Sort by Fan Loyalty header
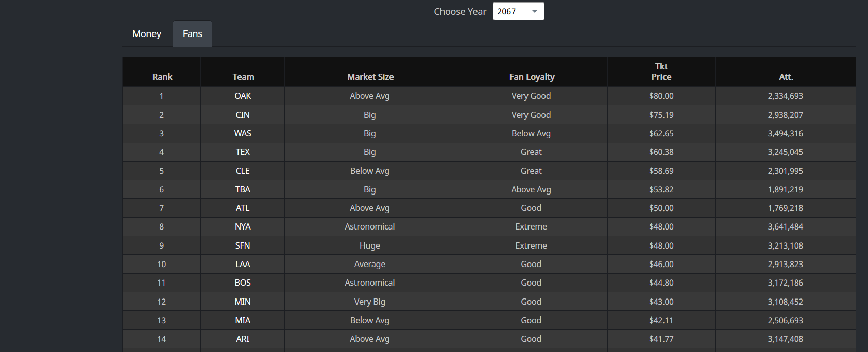Image resolution: width=868 pixels, height=352 pixels. tap(532, 77)
